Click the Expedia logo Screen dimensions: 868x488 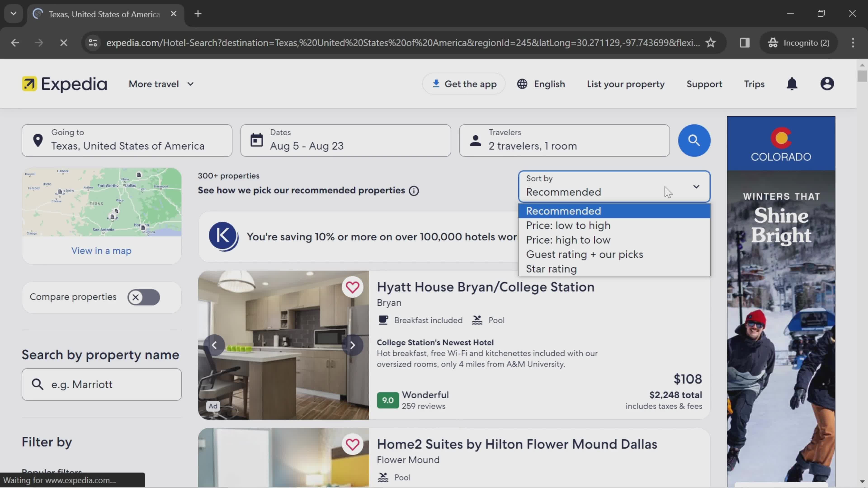[64, 84]
